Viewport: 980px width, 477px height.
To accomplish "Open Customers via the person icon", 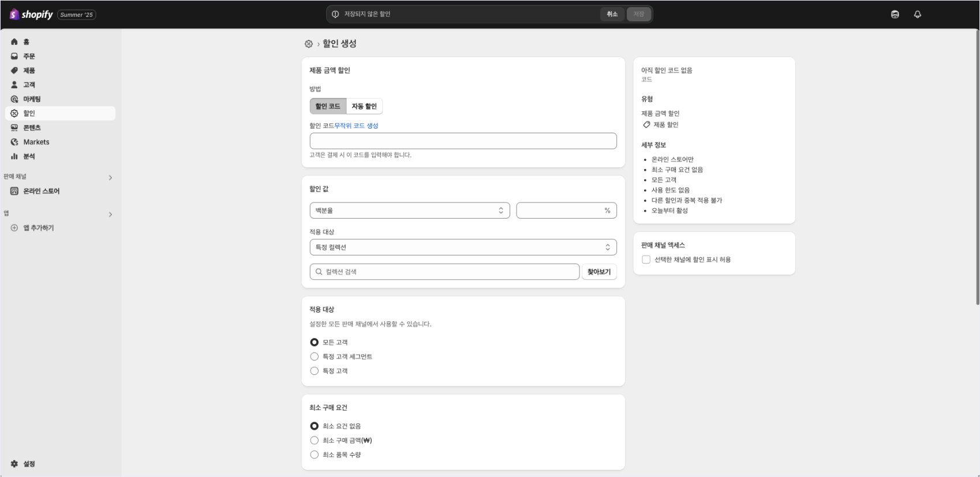I will (x=14, y=85).
